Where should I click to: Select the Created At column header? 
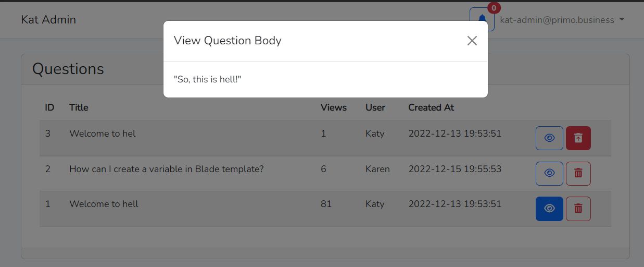point(431,107)
